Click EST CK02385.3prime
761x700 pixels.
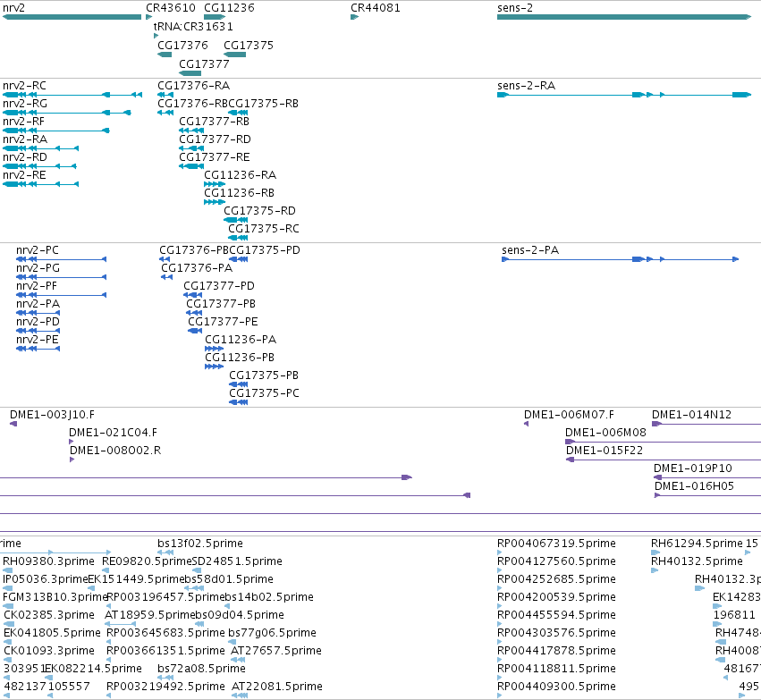click(49, 615)
